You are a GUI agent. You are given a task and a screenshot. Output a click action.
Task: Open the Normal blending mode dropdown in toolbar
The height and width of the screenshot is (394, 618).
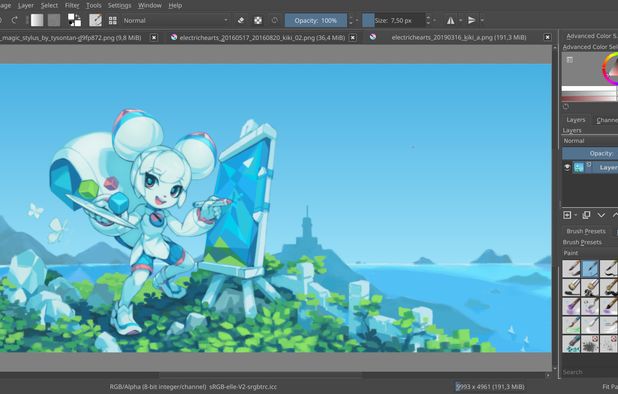(175, 20)
